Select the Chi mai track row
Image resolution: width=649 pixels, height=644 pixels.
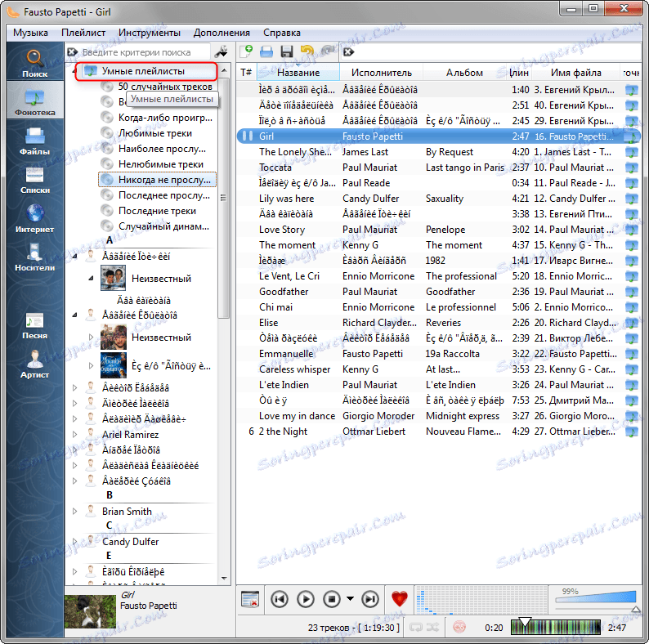439,307
